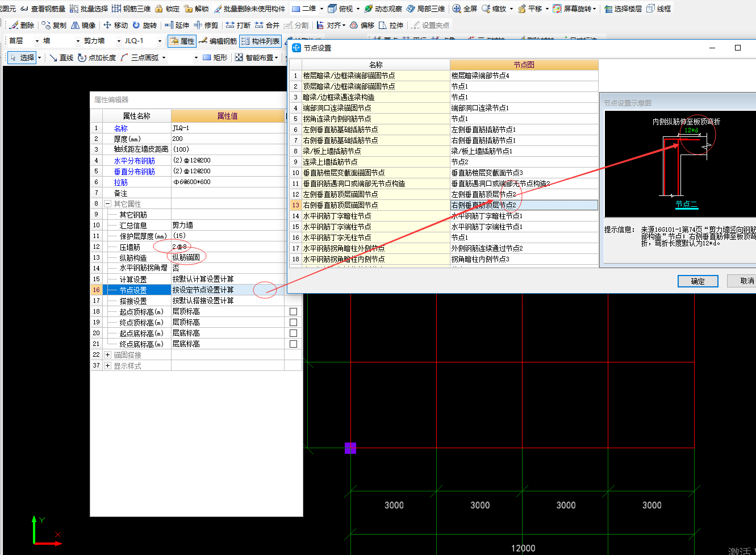Switch to 局部三维 partial 3D view
Image resolution: width=756 pixels, height=555 pixels.
(425, 9)
